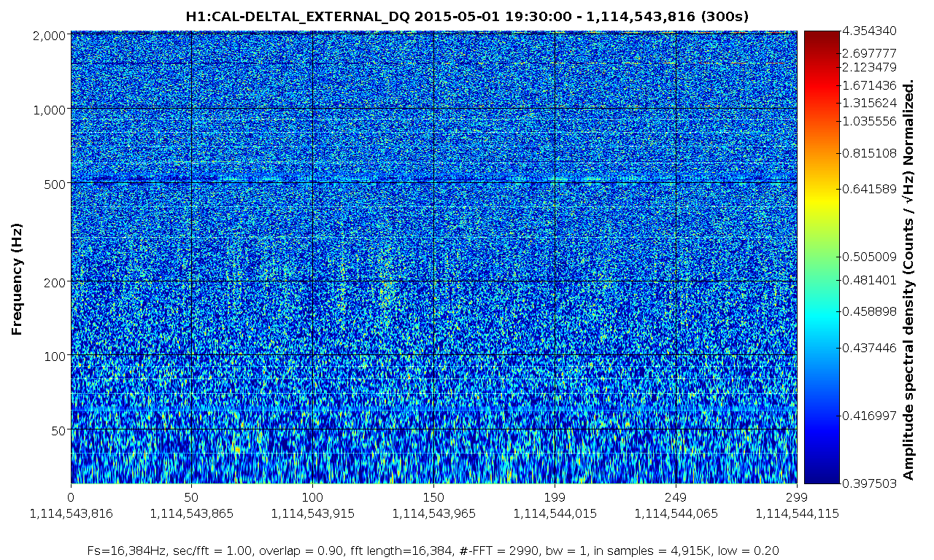Click the time tick label 249

(x=676, y=497)
